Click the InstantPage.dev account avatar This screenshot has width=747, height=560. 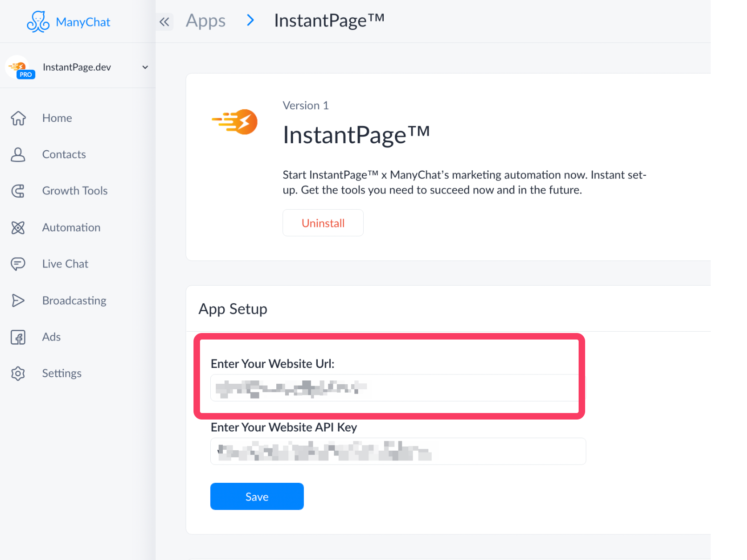point(18,67)
